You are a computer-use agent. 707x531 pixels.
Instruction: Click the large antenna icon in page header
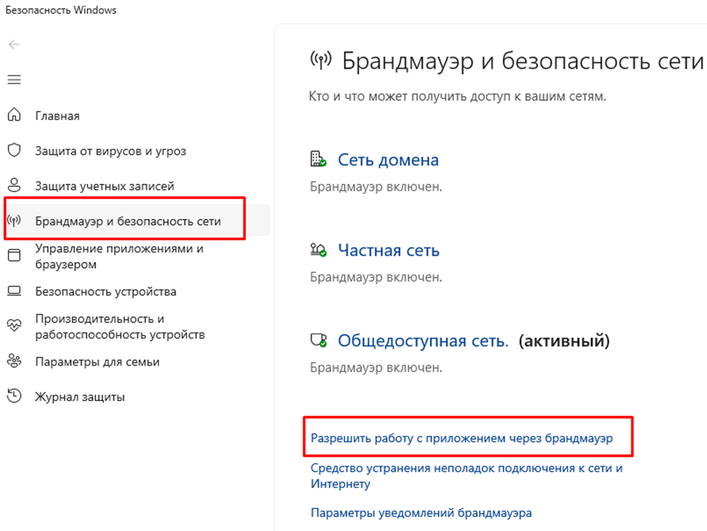point(321,60)
